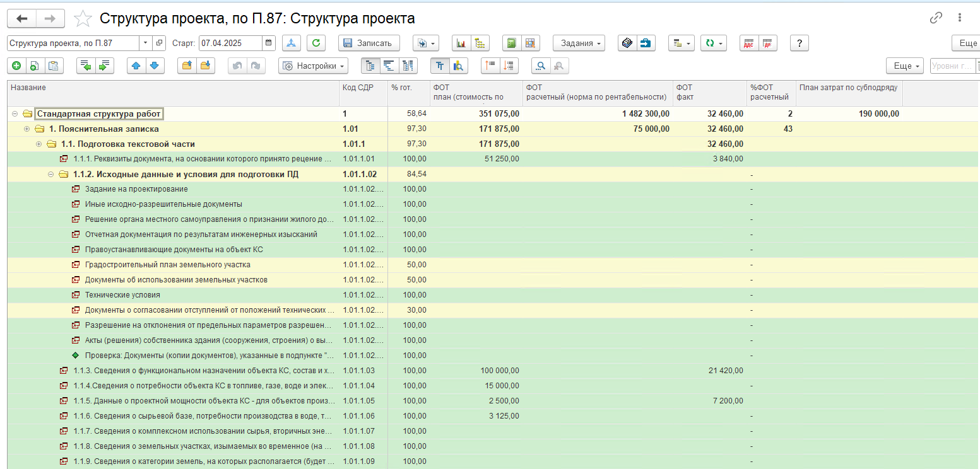The width and height of the screenshot is (980, 469).
Task: Open the Задания dropdown menu
Action: coord(579,43)
